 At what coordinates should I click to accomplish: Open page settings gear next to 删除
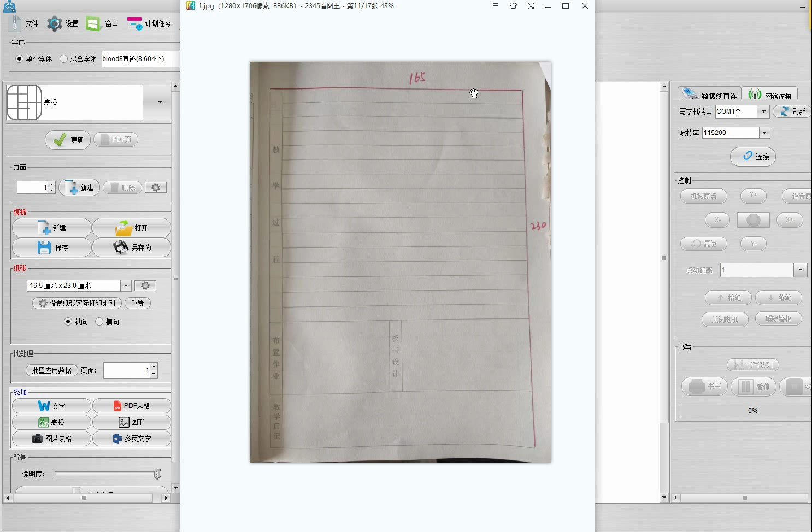[156, 187]
